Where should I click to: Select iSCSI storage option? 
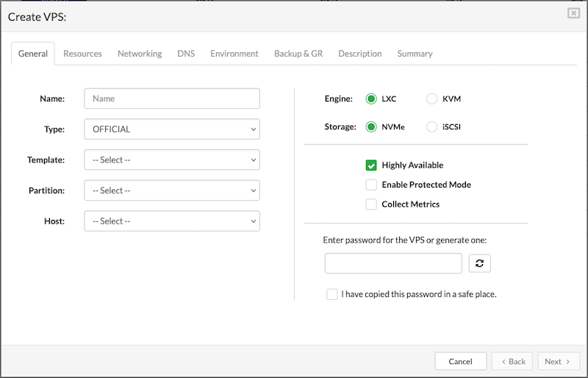tap(431, 126)
